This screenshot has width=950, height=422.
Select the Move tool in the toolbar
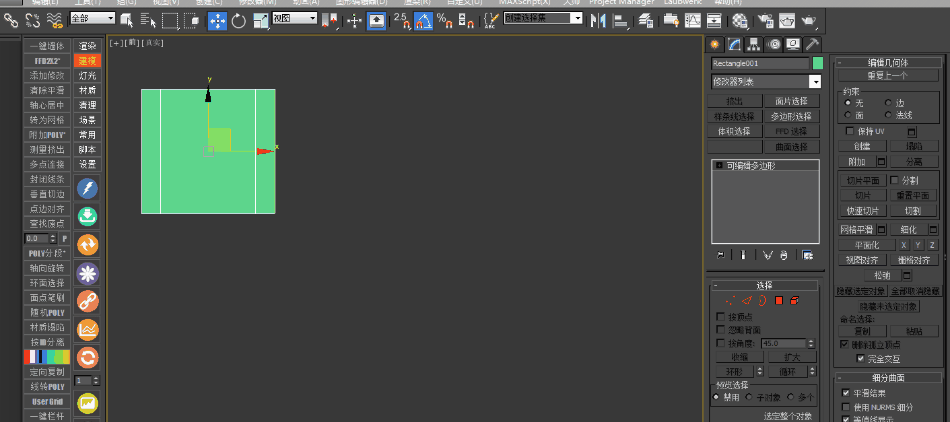[217, 19]
